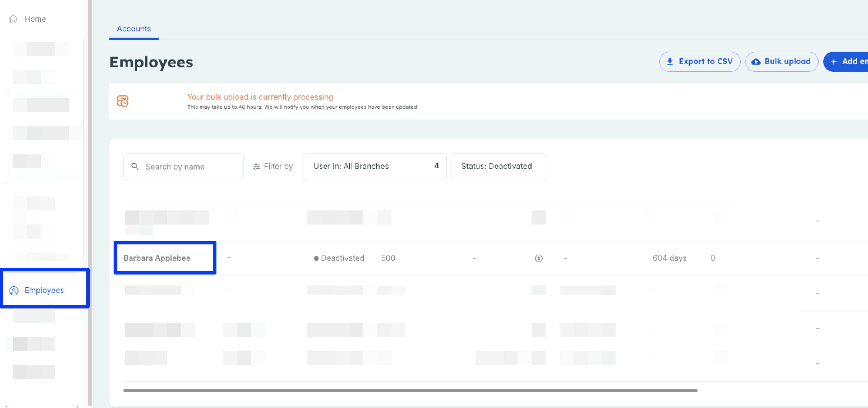The image size is (868, 408).
Task: Click the sidebar vertical scrollbar
Action: pyautogui.click(x=90, y=202)
